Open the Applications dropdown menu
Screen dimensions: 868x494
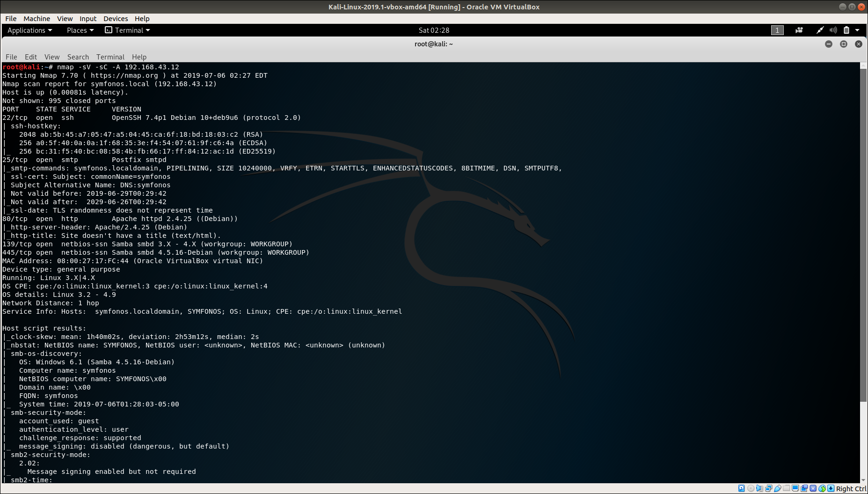30,30
